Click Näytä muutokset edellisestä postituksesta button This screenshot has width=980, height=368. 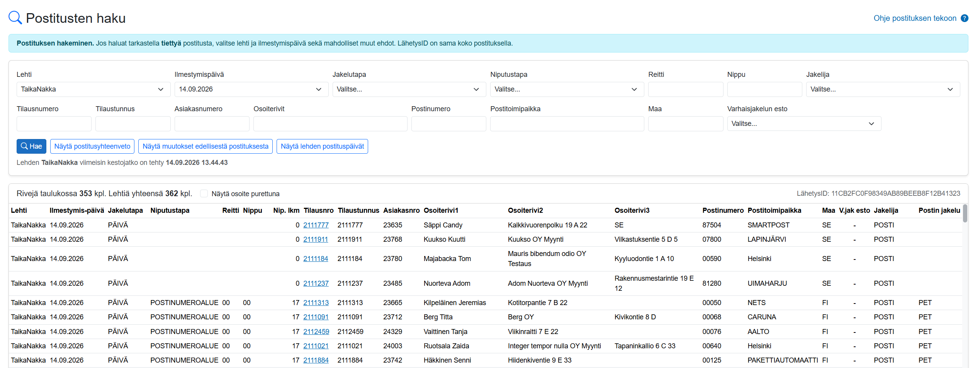click(x=206, y=146)
